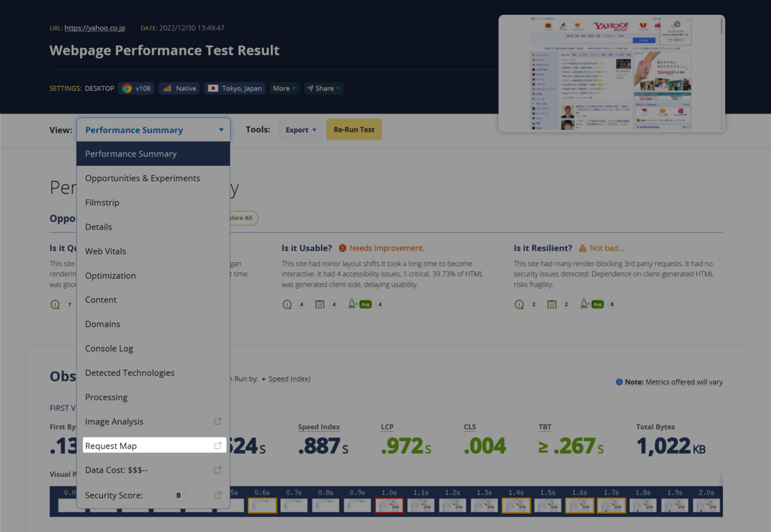Image resolution: width=771 pixels, height=532 pixels.
Task: Click the Note info icon
Action: tap(619, 382)
